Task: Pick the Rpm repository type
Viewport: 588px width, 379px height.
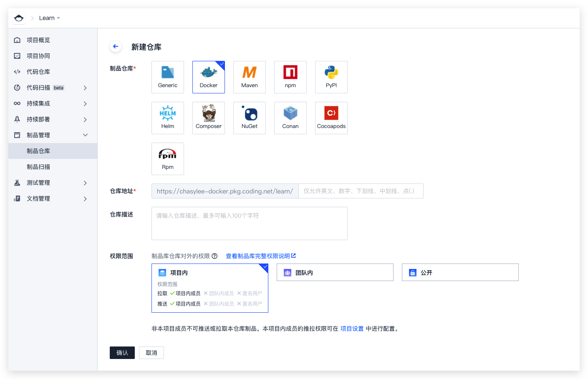Action: tap(168, 158)
